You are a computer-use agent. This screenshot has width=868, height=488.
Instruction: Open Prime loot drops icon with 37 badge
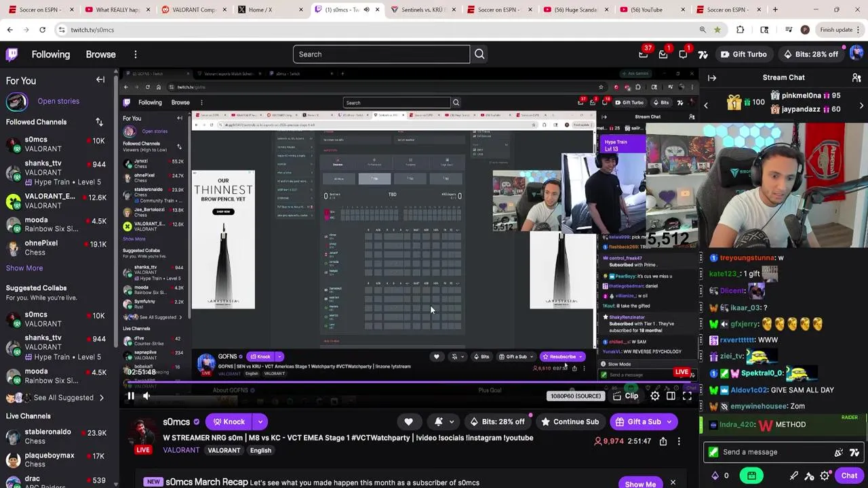[x=643, y=54]
